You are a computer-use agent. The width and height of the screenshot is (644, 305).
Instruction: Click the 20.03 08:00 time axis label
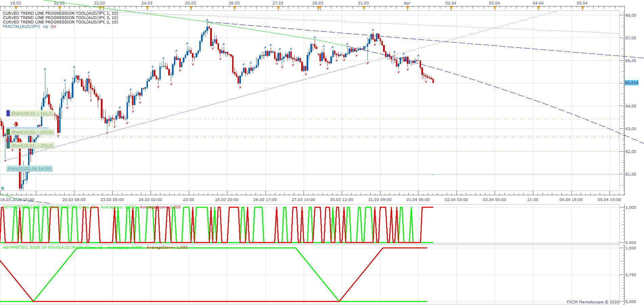click(x=74, y=200)
